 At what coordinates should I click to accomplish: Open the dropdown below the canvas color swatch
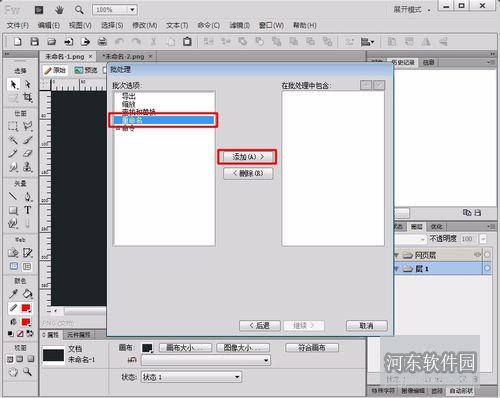pyautogui.click(x=206, y=360)
